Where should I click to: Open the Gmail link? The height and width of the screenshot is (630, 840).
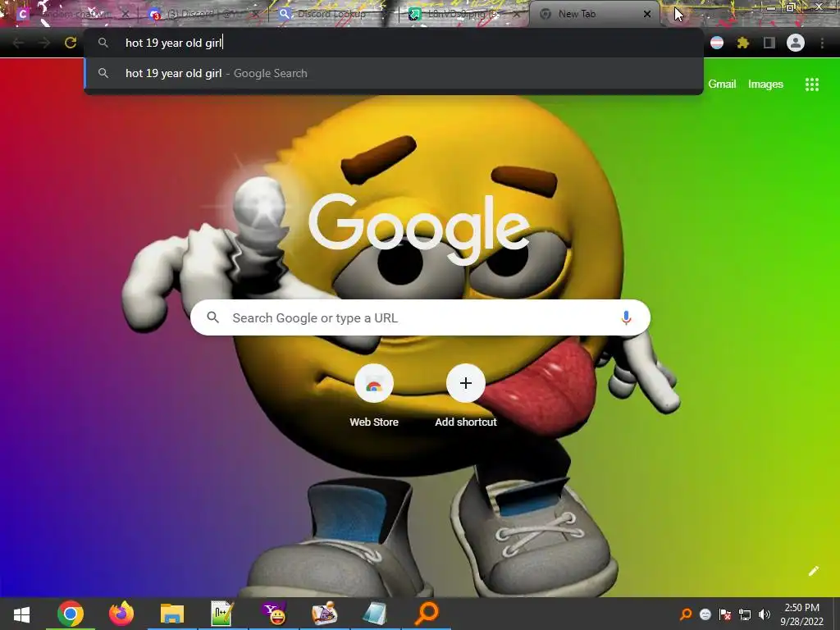tap(722, 84)
